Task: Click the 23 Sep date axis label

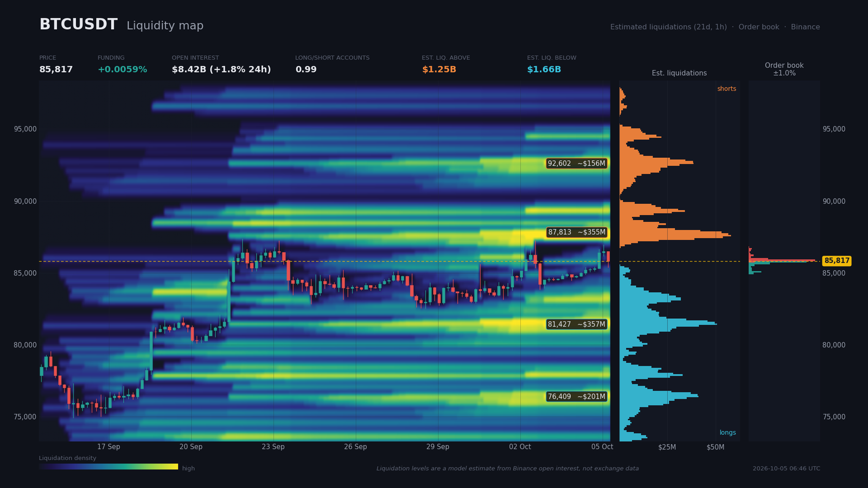Action: tap(273, 447)
